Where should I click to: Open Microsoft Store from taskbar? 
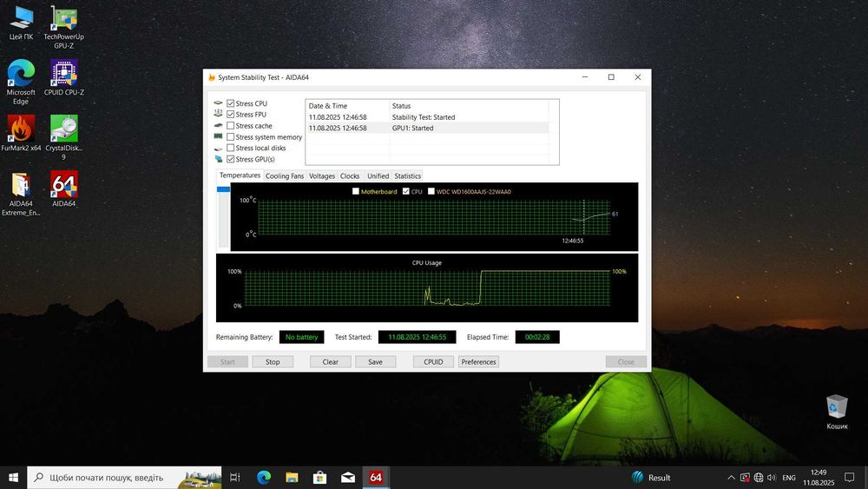tap(320, 478)
